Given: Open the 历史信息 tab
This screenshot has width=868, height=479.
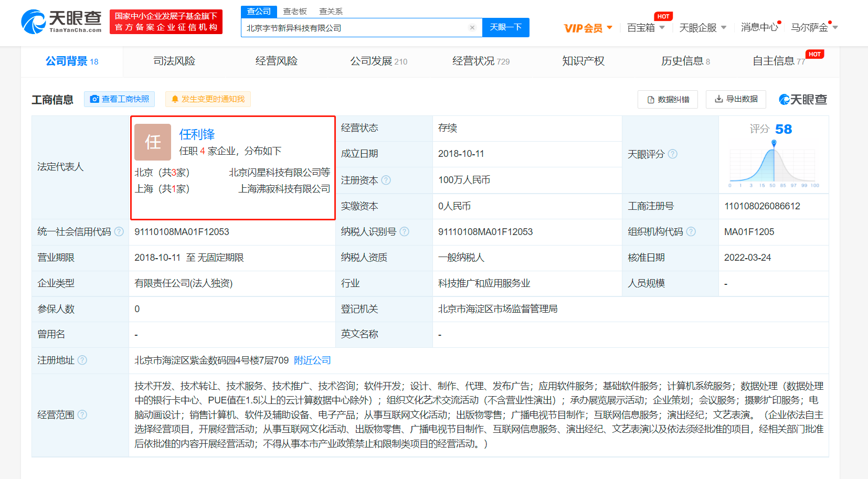Looking at the screenshot, I should point(685,61).
